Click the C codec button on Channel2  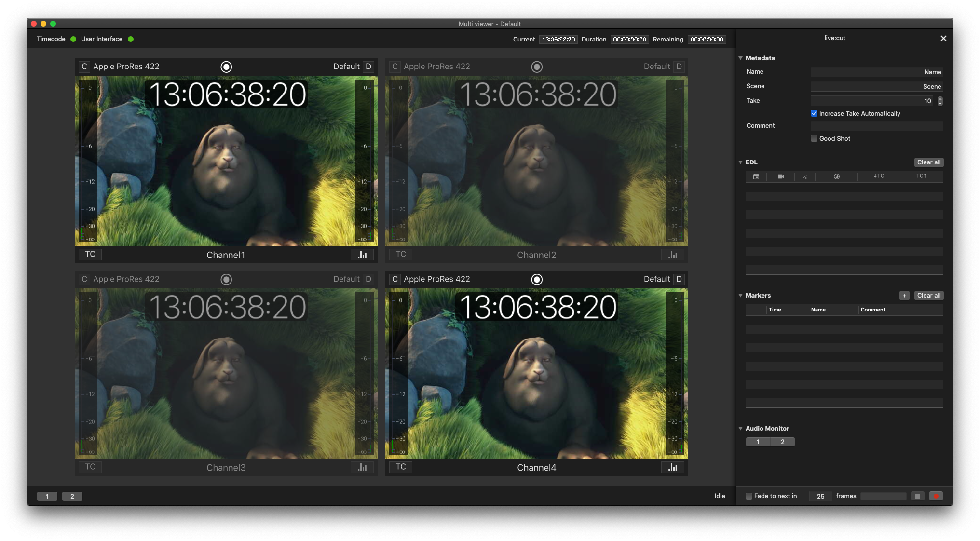395,67
